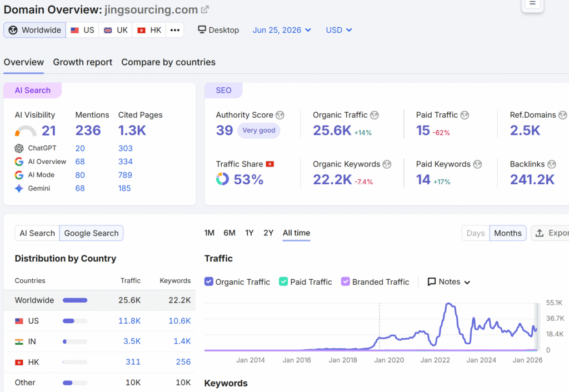Click the Hong Kong flag beside Traffic Share
This screenshot has width=569, height=392.
(x=270, y=164)
